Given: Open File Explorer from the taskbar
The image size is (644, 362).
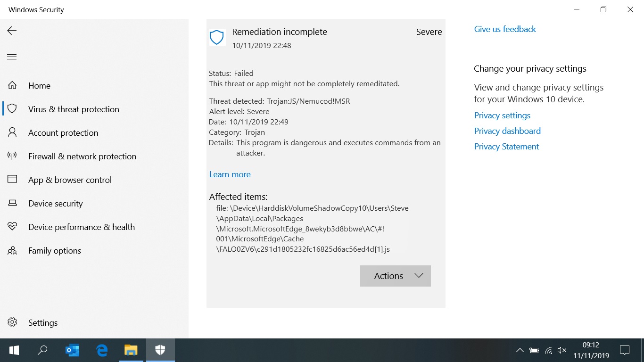Looking at the screenshot, I should coord(131,350).
